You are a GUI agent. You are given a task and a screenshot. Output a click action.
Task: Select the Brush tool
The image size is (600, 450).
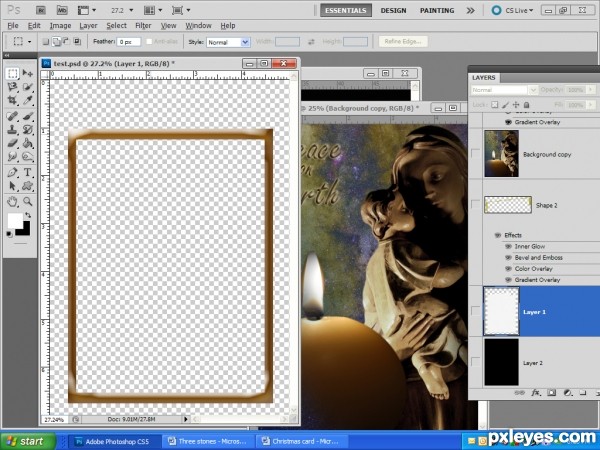coord(28,116)
